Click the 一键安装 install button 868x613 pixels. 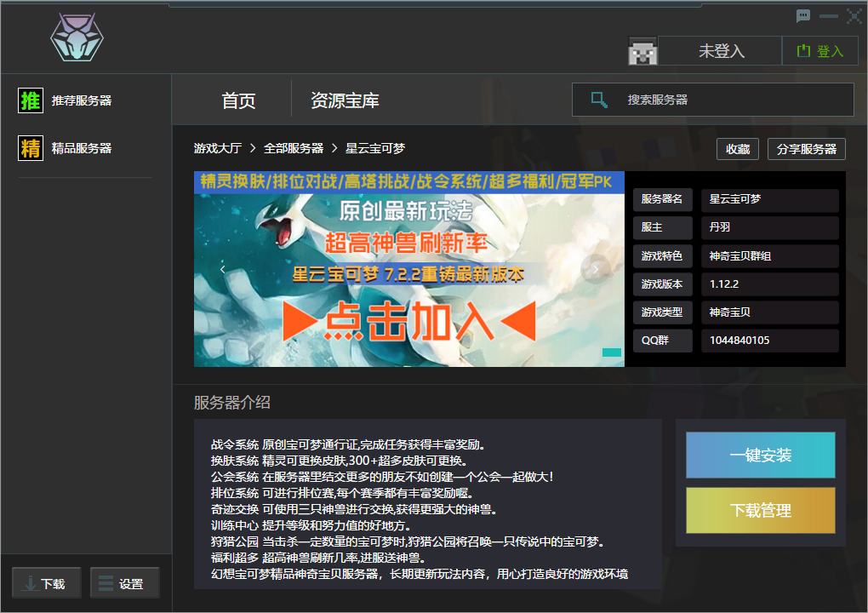(760, 455)
